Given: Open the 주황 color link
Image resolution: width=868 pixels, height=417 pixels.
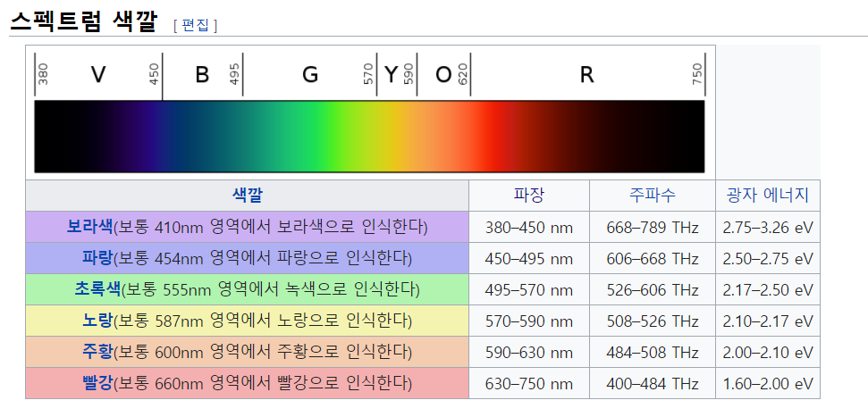Looking at the screenshot, I should coord(97,351).
